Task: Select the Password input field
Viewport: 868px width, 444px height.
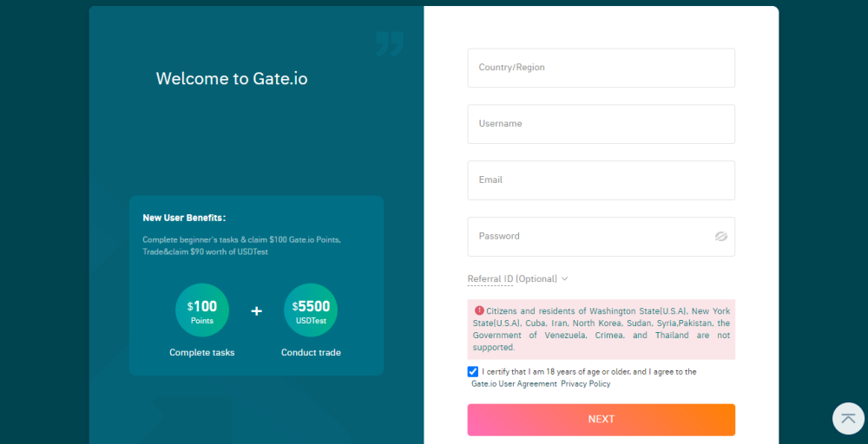Action: pyautogui.click(x=590, y=237)
